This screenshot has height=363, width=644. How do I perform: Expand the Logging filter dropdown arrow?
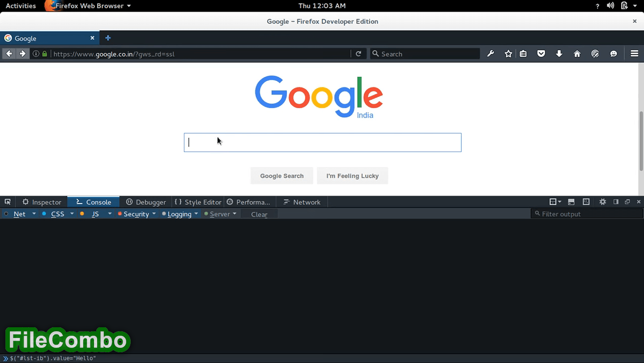[196, 214]
